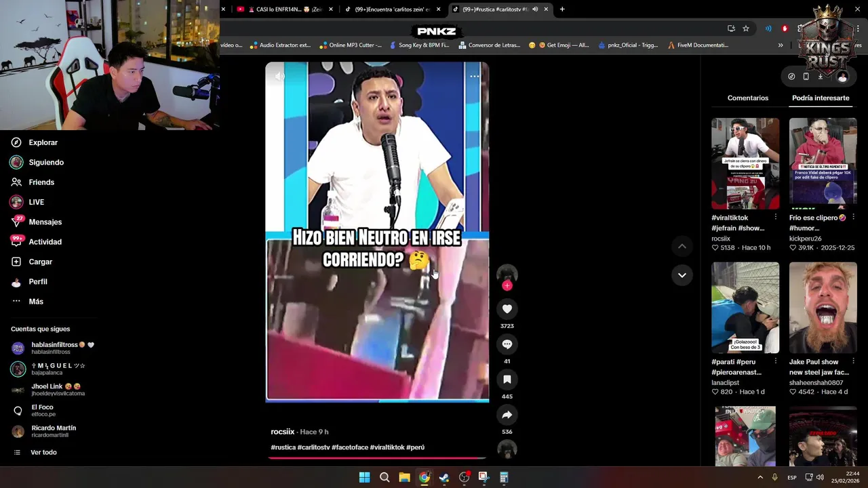Click the download desktop app icon

coord(821,77)
